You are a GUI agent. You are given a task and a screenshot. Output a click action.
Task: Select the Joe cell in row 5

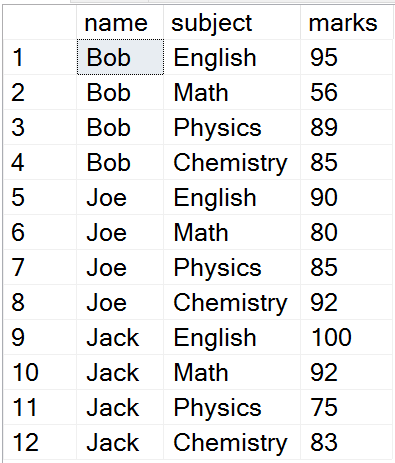[x=120, y=197]
